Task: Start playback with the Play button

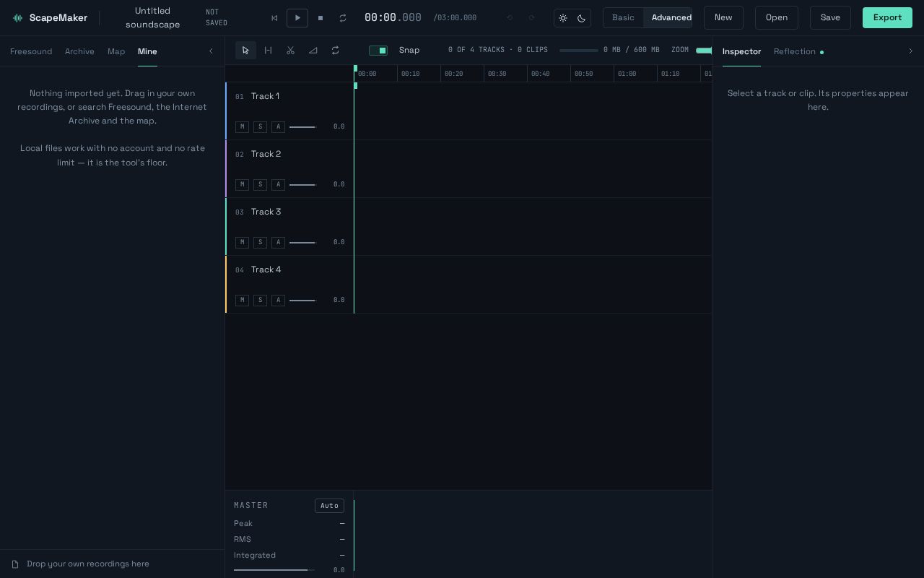Action: click(x=297, y=18)
